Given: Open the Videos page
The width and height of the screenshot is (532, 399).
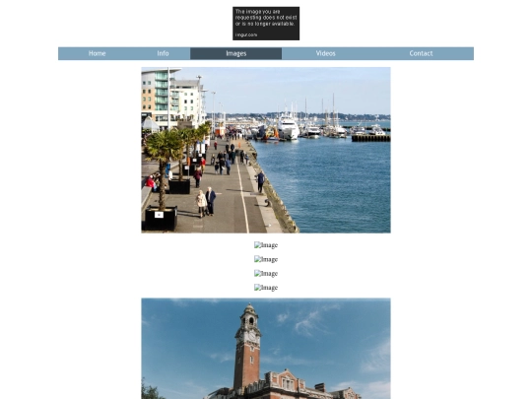Looking at the screenshot, I should pyautogui.click(x=326, y=53).
